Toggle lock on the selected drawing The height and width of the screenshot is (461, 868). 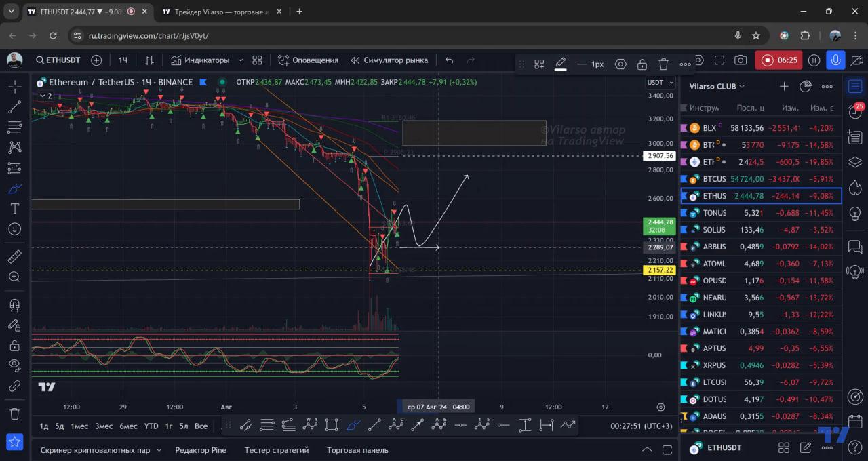(x=642, y=64)
